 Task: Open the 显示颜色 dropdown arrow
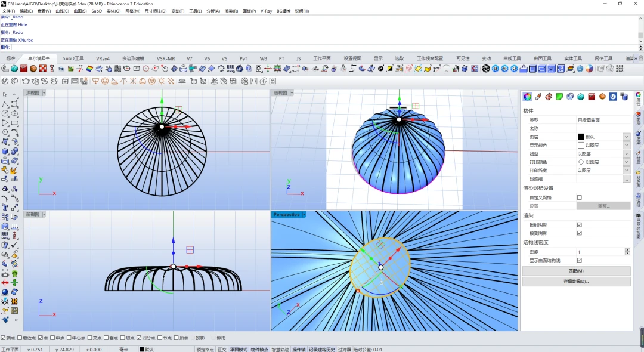pyautogui.click(x=626, y=145)
